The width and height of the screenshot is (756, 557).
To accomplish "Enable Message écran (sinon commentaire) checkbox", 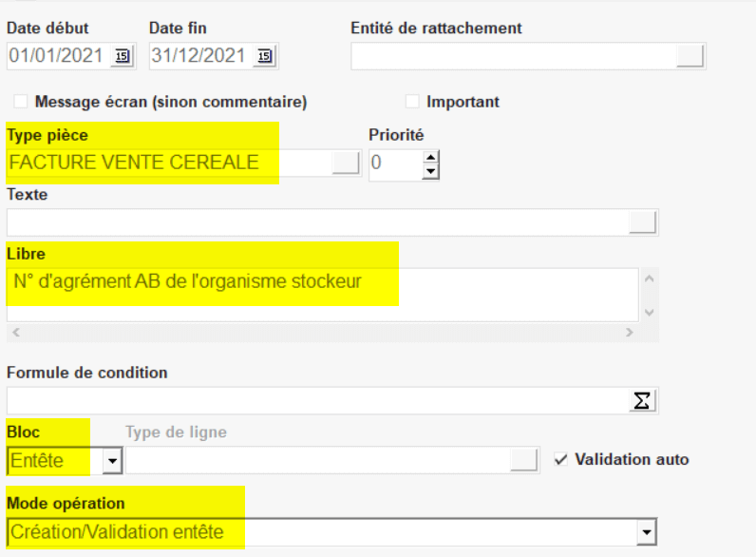I will pos(20,101).
